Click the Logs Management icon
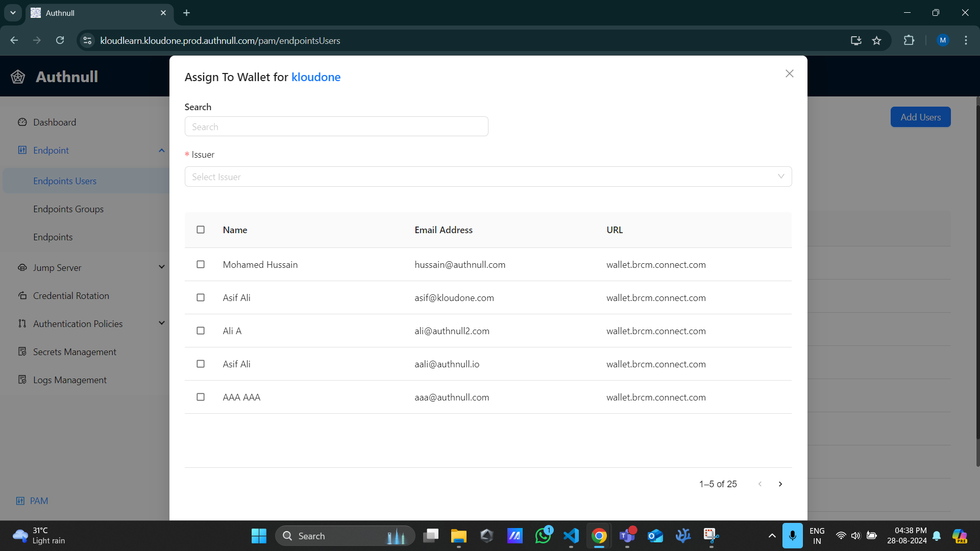 coord(22,380)
